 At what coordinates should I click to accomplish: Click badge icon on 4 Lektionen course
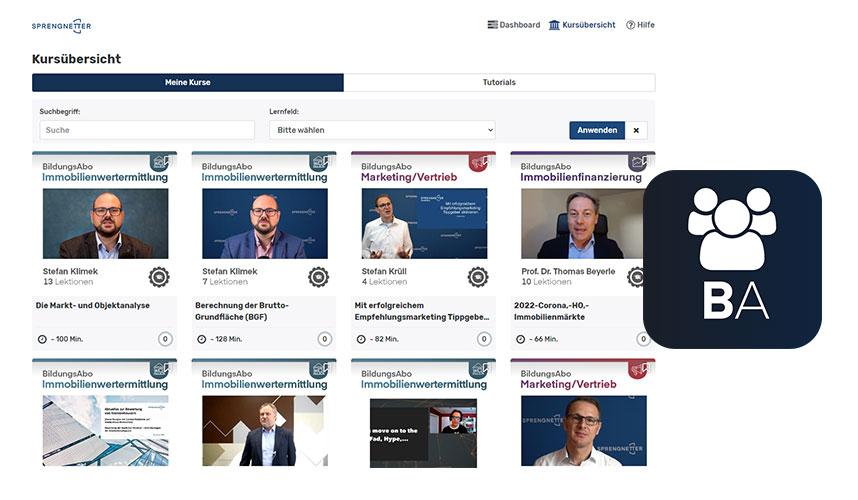click(x=478, y=276)
